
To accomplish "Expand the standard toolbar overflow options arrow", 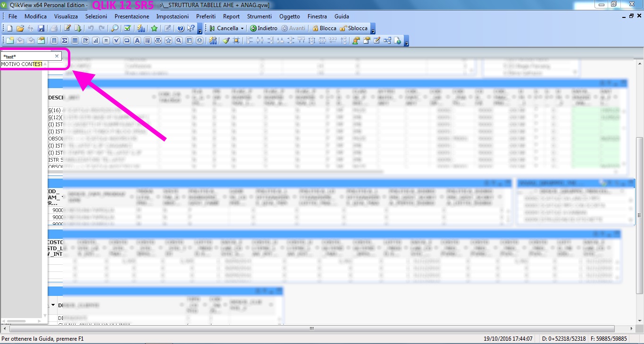I will click(200, 29).
